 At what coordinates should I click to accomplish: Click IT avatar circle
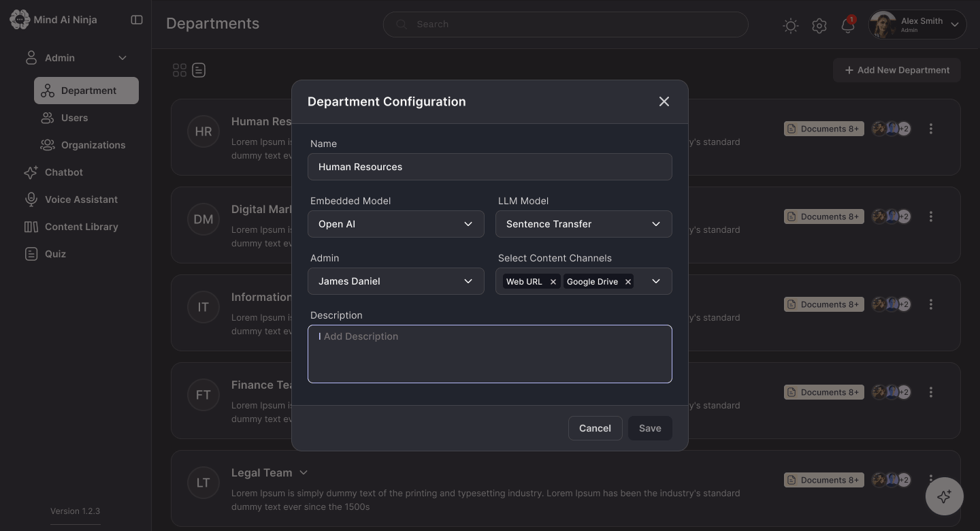[x=203, y=307]
